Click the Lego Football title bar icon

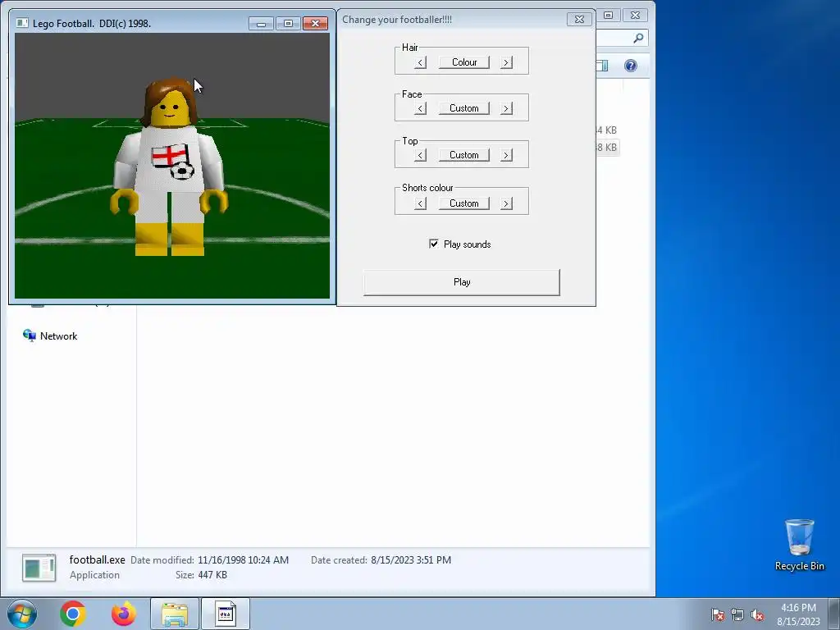[22, 23]
